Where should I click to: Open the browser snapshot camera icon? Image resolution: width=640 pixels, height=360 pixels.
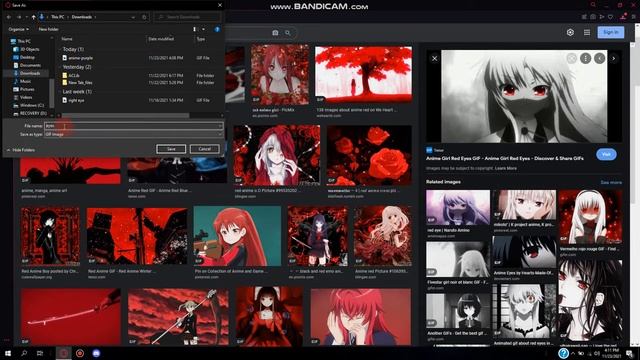click(x=593, y=17)
